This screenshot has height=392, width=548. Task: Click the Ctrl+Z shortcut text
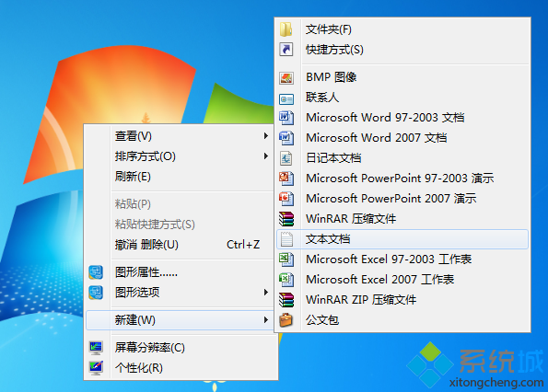click(x=243, y=245)
